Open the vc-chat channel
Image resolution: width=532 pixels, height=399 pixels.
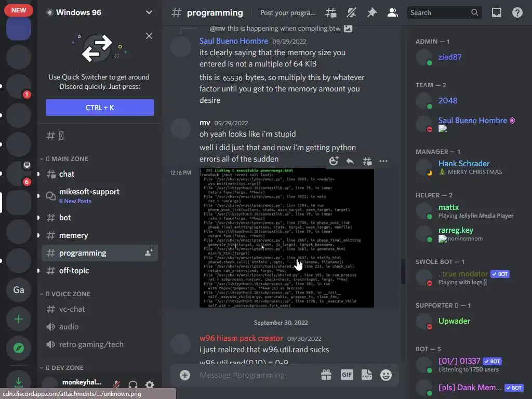pos(99,309)
